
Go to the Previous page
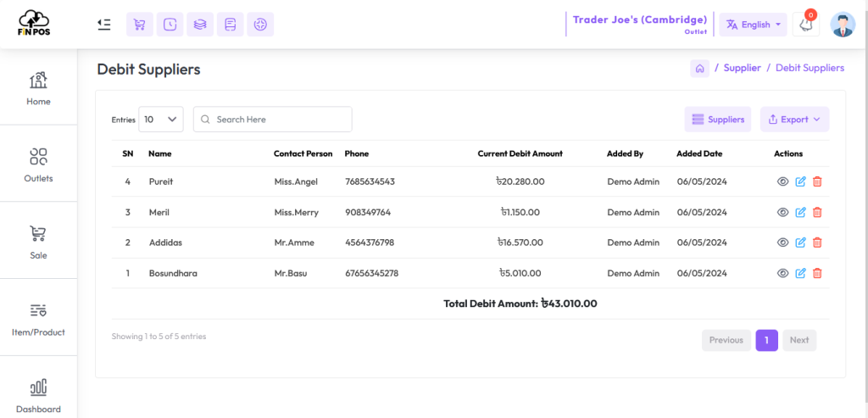point(726,340)
